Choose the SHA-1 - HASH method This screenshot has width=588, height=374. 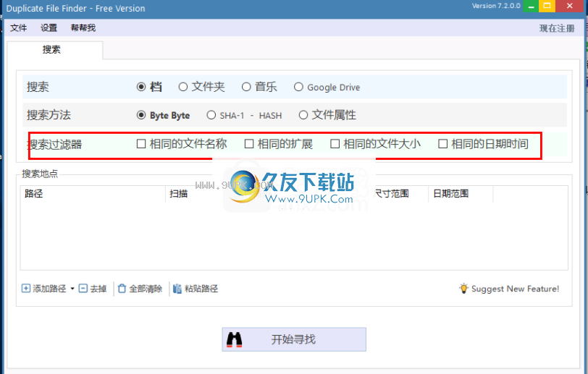211,115
